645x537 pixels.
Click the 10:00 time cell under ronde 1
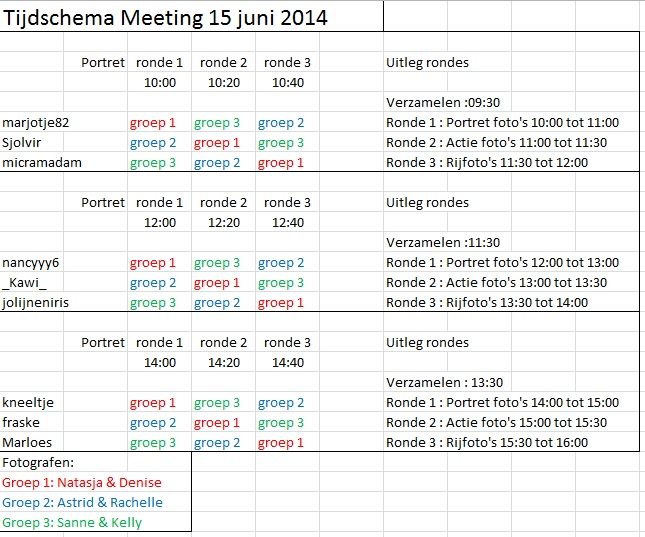(x=160, y=83)
